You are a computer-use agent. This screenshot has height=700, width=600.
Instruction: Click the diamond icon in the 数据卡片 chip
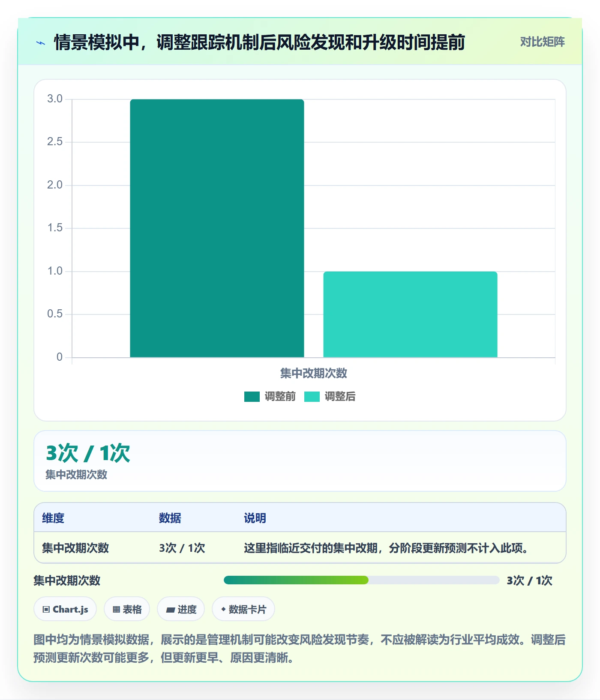click(223, 609)
